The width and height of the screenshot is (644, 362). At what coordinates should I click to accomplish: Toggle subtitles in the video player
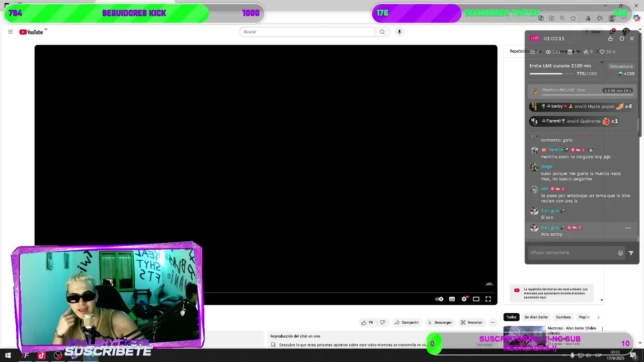pos(452,299)
